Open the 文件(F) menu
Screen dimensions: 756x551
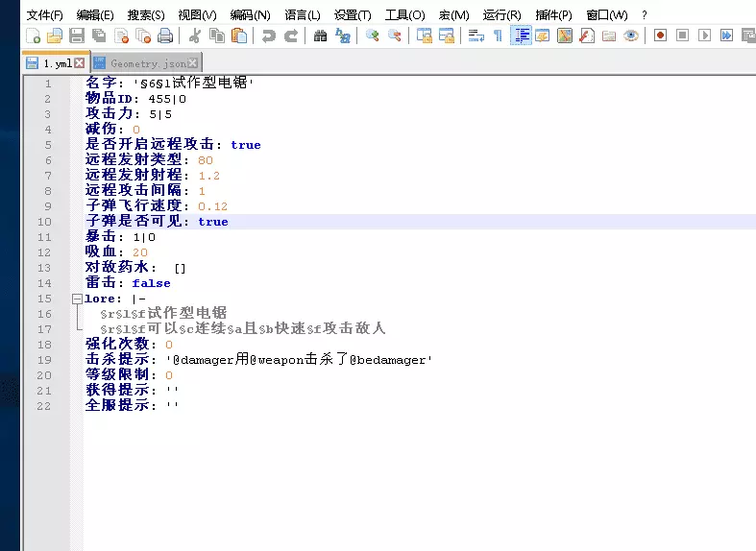click(x=44, y=15)
